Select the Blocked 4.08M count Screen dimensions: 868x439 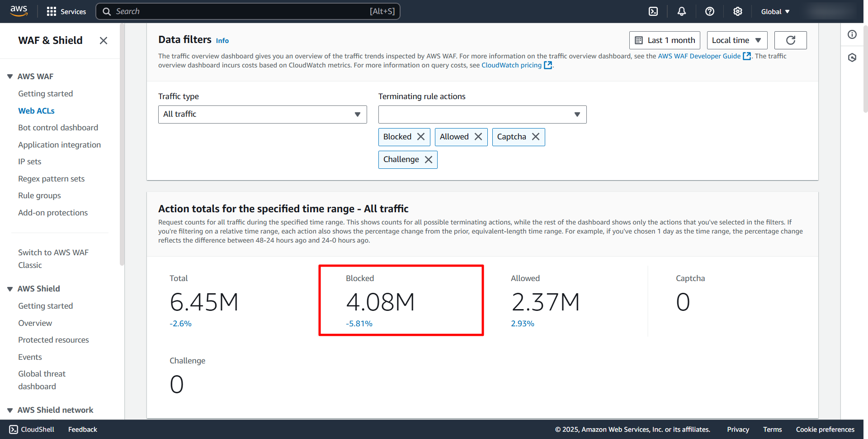pyautogui.click(x=380, y=302)
